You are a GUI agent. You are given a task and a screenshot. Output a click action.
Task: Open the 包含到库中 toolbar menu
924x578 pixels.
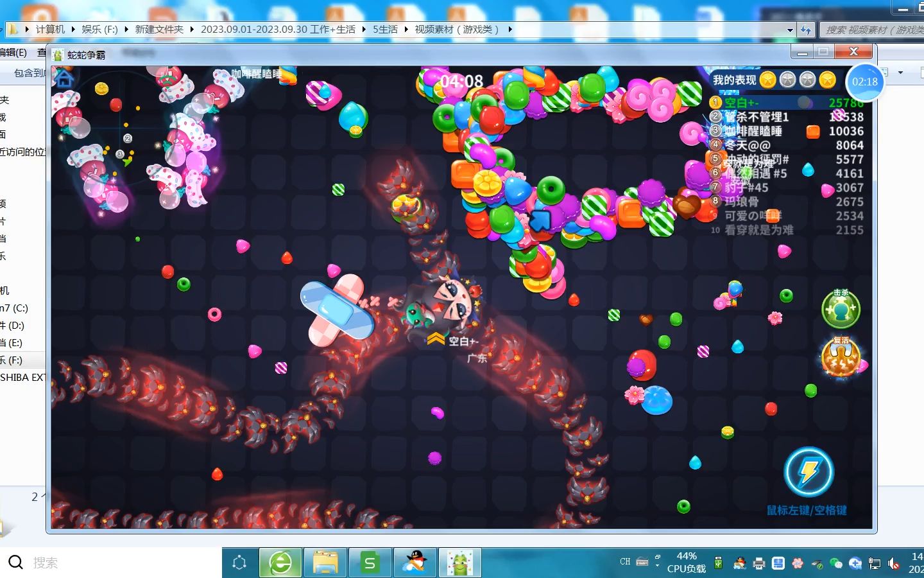coord(29,73)
